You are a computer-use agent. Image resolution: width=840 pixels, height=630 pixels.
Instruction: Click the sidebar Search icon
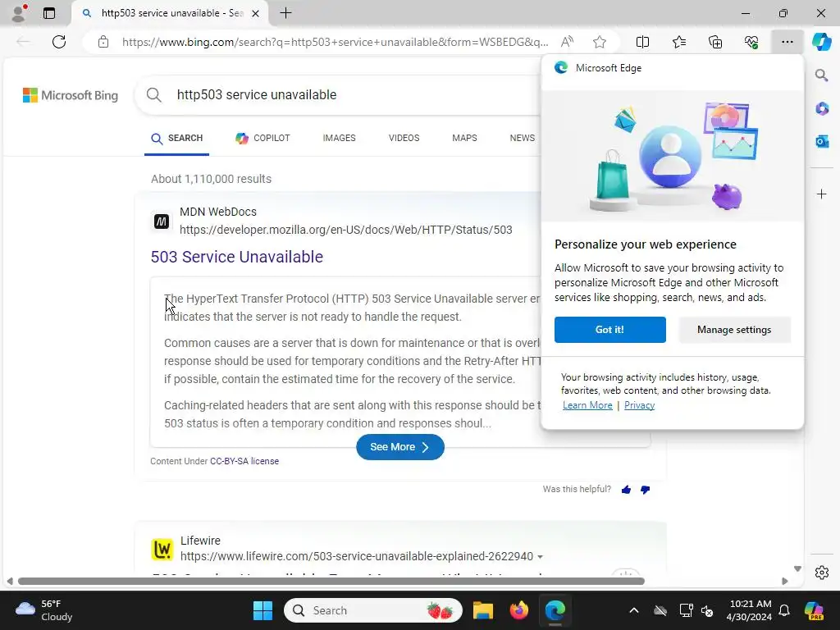point(822,75)
